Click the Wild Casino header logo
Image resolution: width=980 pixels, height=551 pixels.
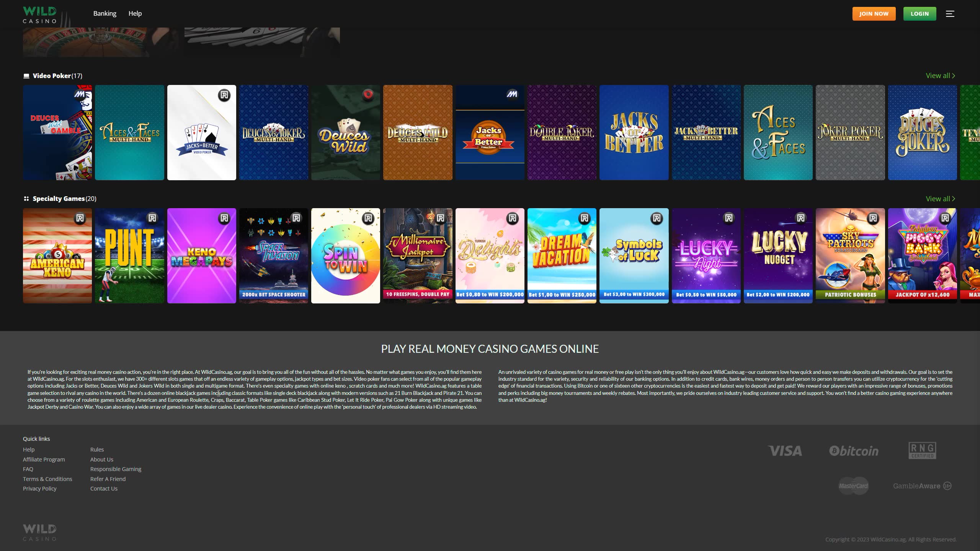coord(40,15)
